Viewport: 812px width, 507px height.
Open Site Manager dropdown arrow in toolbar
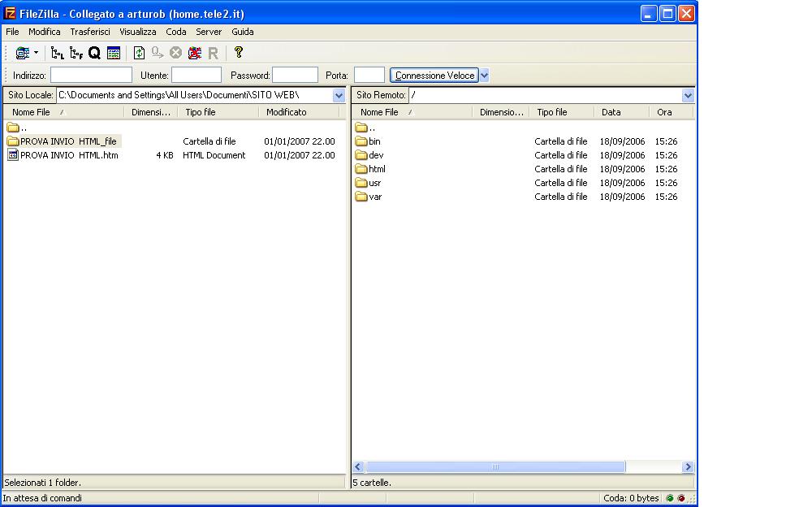(36, 53)
